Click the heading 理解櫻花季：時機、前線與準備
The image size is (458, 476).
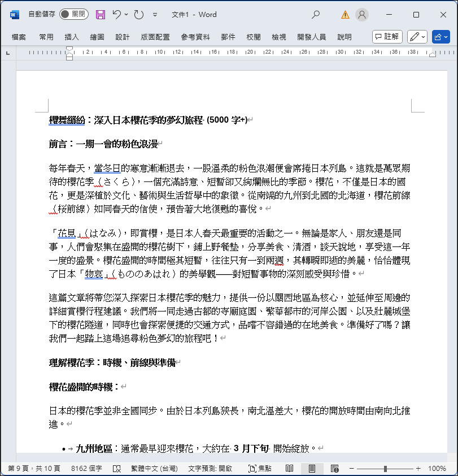112,362
